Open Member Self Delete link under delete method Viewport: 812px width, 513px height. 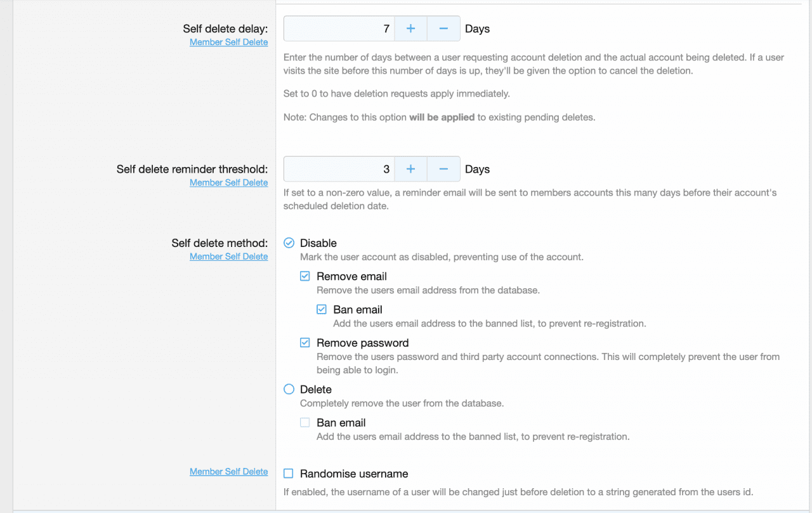pyautogui.click(x=228, y=256)
